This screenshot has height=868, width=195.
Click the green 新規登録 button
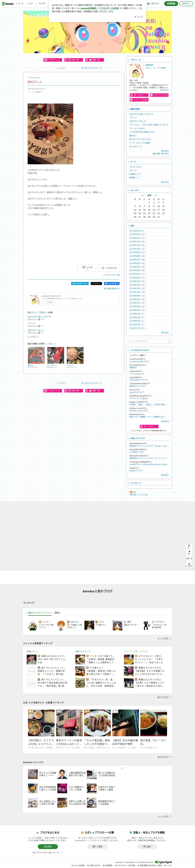(171, 3)
